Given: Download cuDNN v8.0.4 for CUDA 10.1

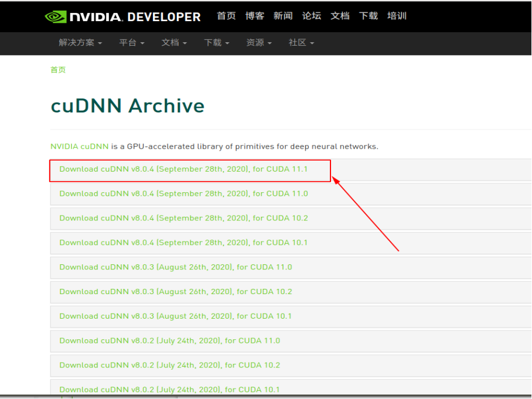Looking at the screenshot, I should pos(183,242).
